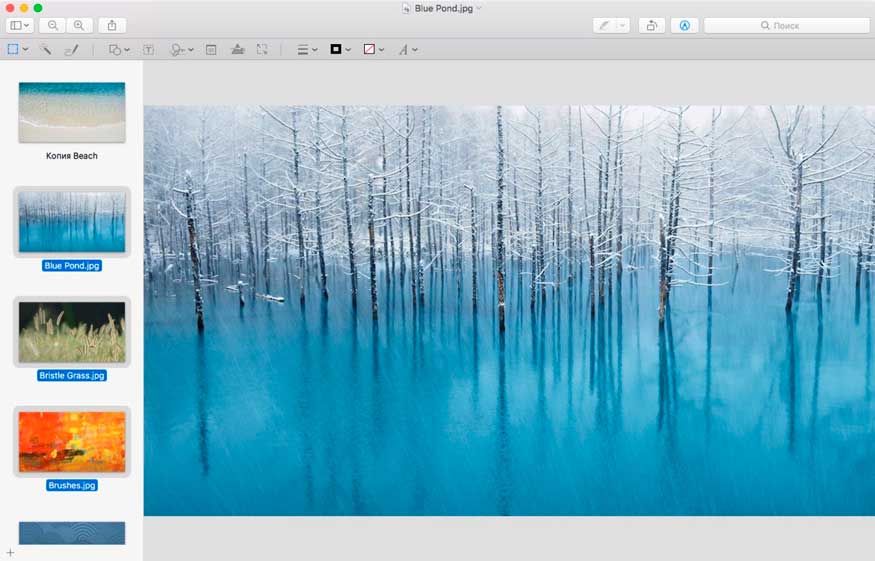875x561 pixels.
Task: Click the Копия Beach label
Action: click(x=72, y=156)
